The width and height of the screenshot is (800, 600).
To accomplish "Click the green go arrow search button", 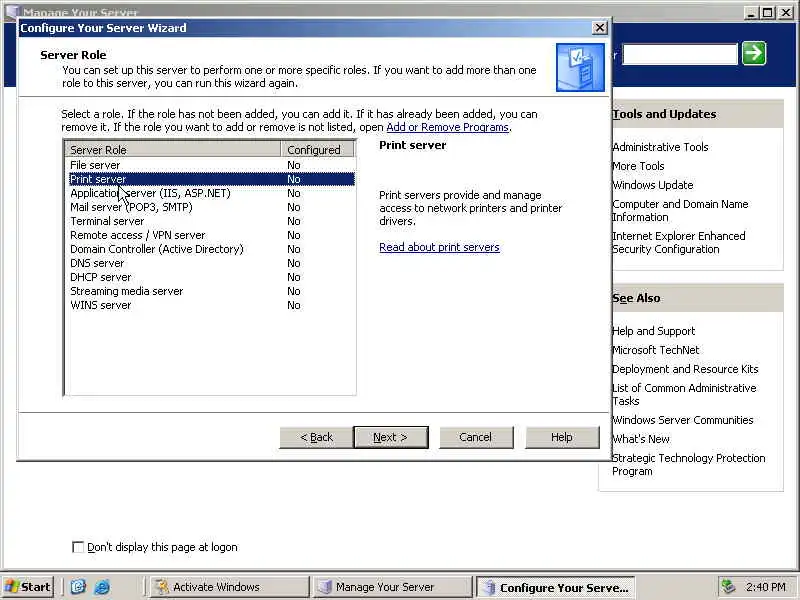I will (754, 53).
